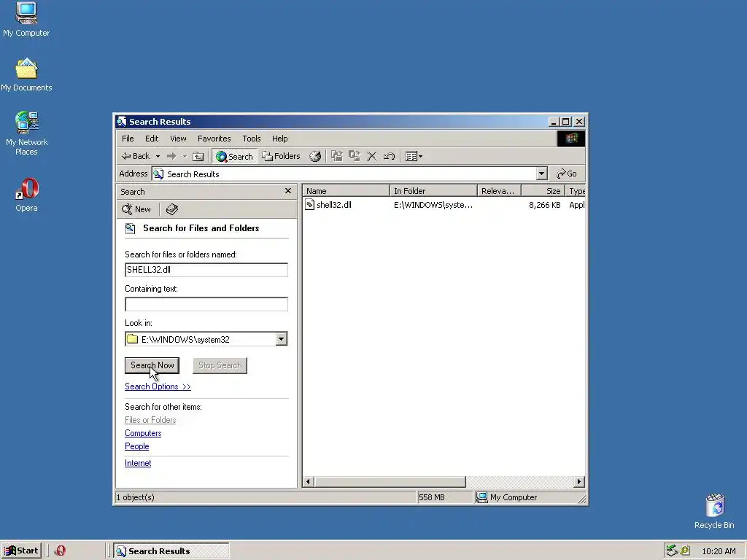This screenshot has width=747, height=560.
Task: Click the network tray icon
Action: pyautogui.click(x=672, y=551)
